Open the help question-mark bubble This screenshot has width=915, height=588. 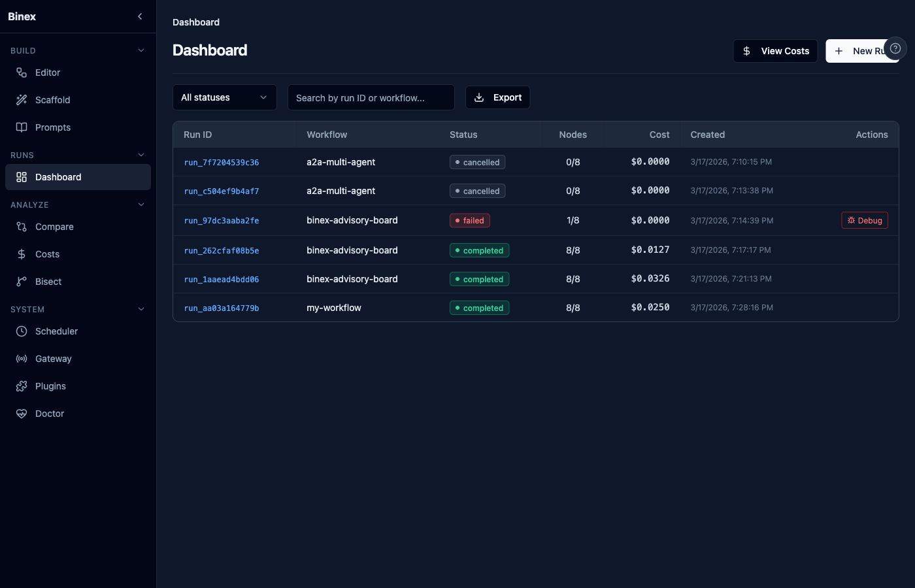[x=894, y=48]
